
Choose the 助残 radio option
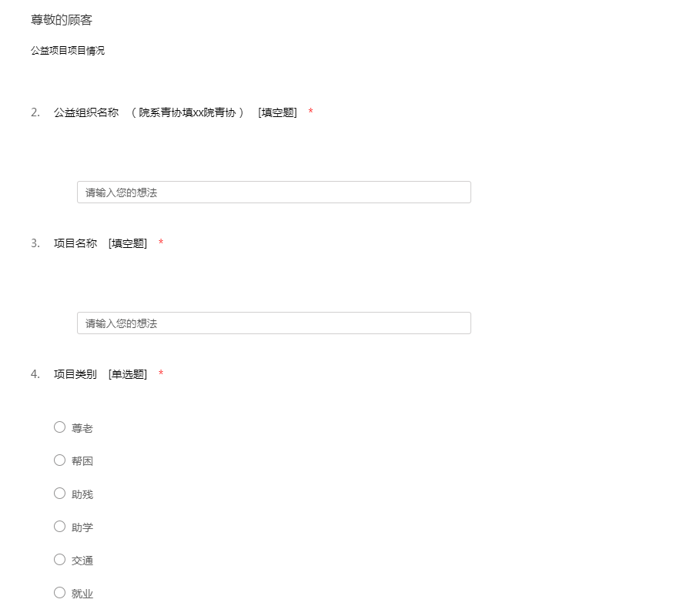coord(59,494)
